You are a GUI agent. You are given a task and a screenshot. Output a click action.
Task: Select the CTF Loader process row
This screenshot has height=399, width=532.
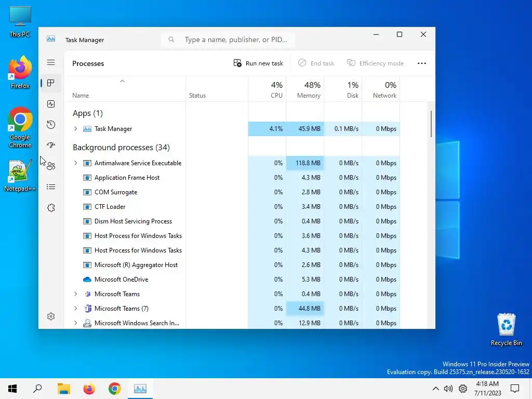click(232, 207)
